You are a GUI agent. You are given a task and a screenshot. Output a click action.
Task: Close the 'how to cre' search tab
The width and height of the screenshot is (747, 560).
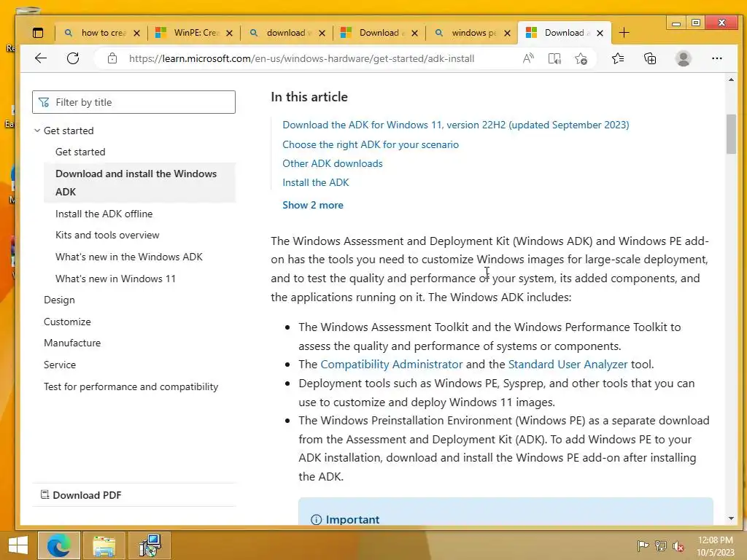(x=136, y=33)
